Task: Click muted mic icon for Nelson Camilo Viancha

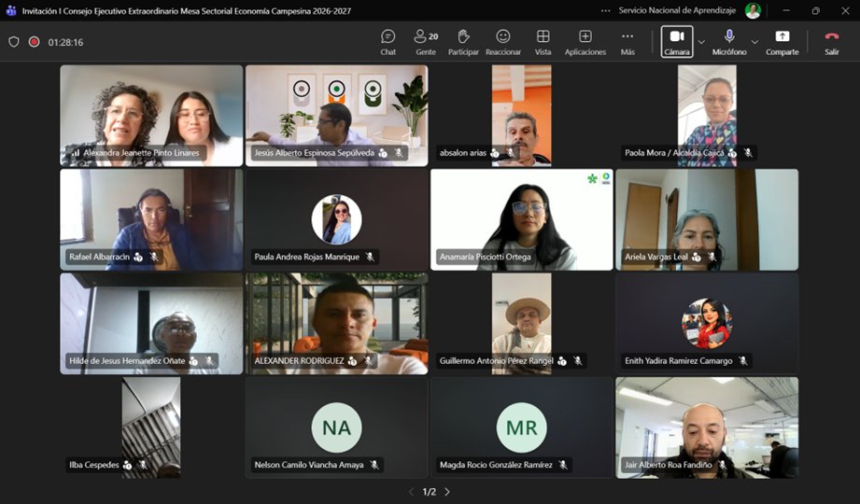Action: pos(374,465)
